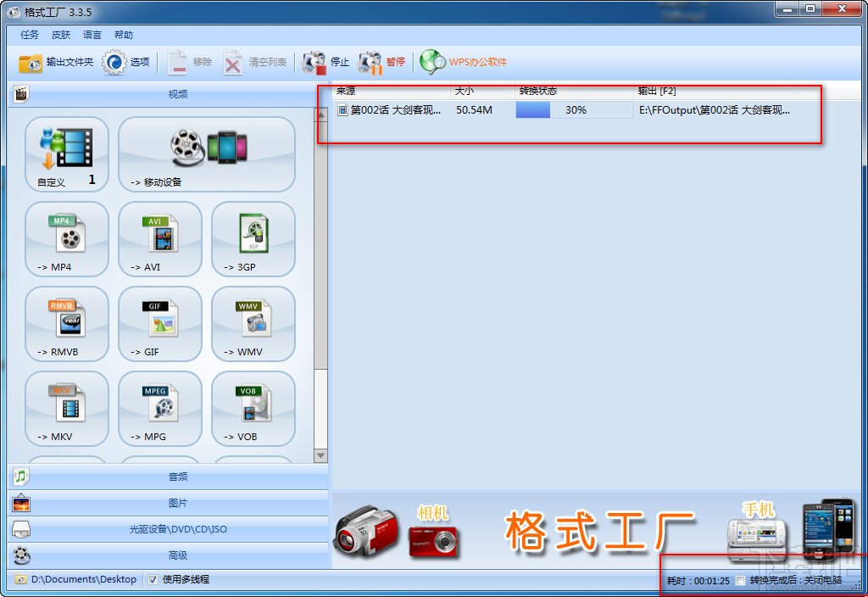Open the 皮肤 skin menu
The width and height of the screenshot is (868, 597).
click(x=61, y=35)
